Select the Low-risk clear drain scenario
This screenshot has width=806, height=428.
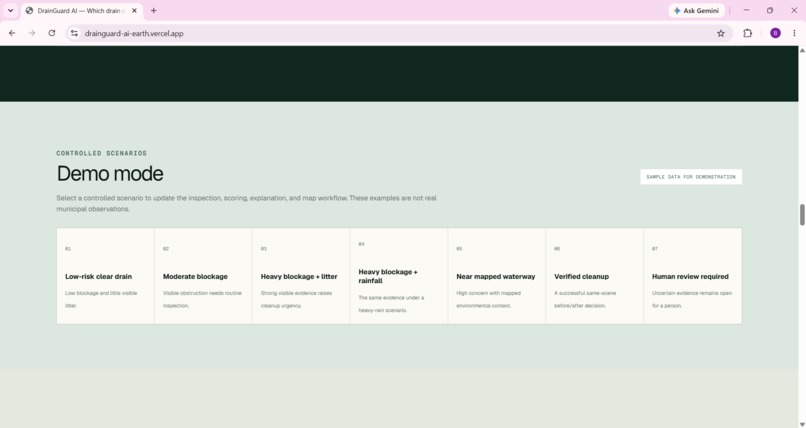point(105,276)
